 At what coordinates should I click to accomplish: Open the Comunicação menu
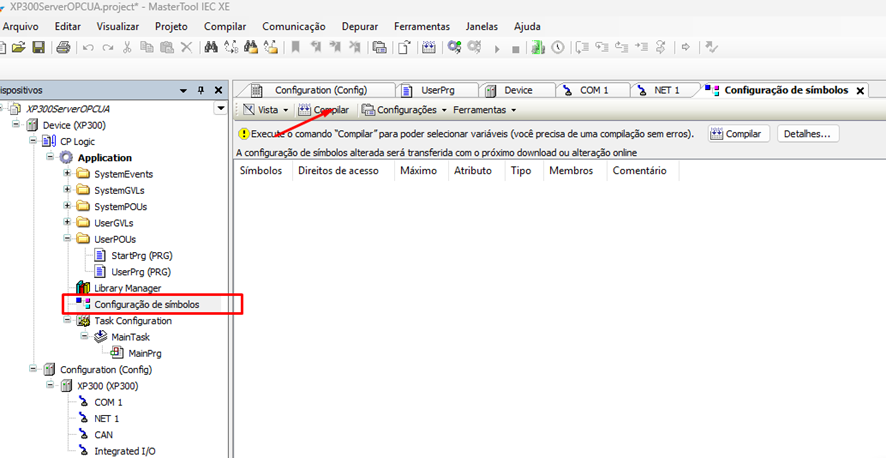click(293, 25)
